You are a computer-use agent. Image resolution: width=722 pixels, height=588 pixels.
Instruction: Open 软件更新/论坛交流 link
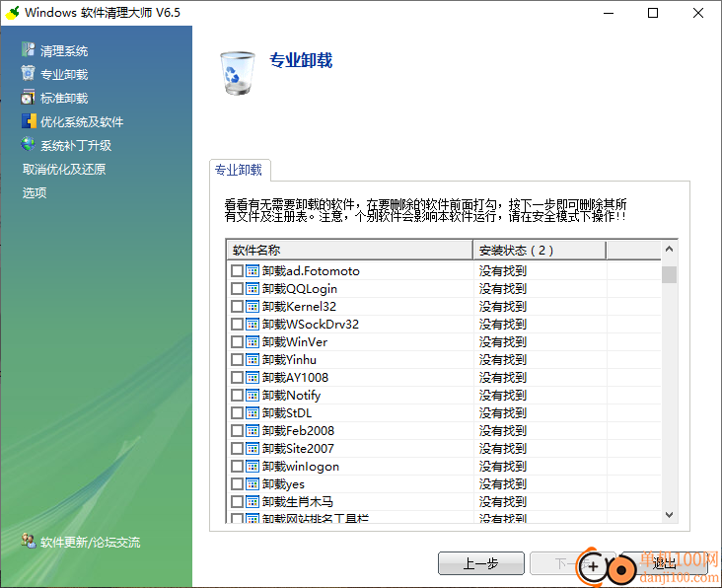pos(91,542)
